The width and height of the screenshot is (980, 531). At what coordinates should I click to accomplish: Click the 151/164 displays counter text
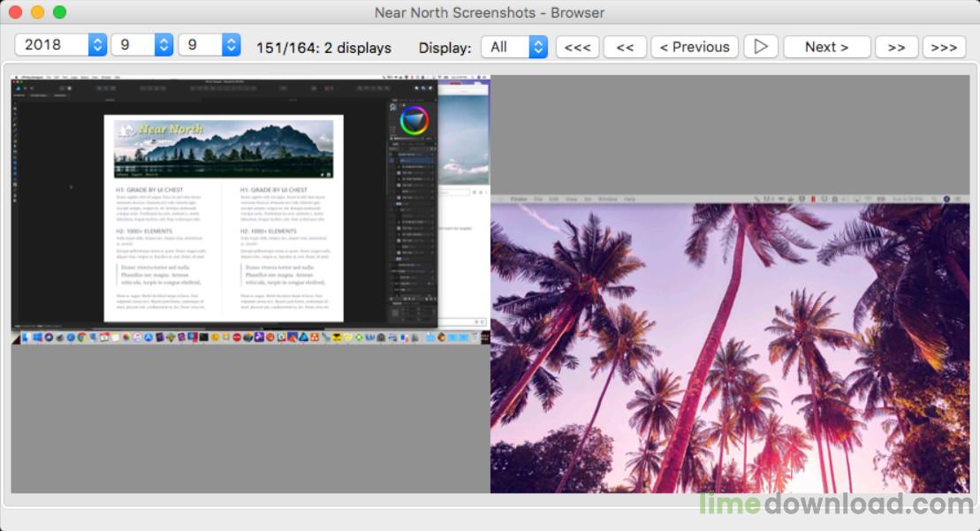tap(323, 48)
